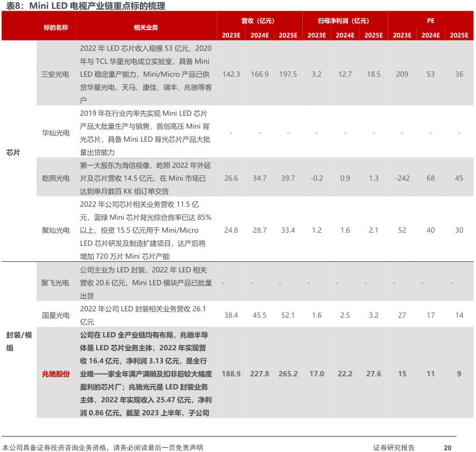Screen dimensions: 476x452
Task: Select the 国星光电 company name cell
Action: point(55,315)
